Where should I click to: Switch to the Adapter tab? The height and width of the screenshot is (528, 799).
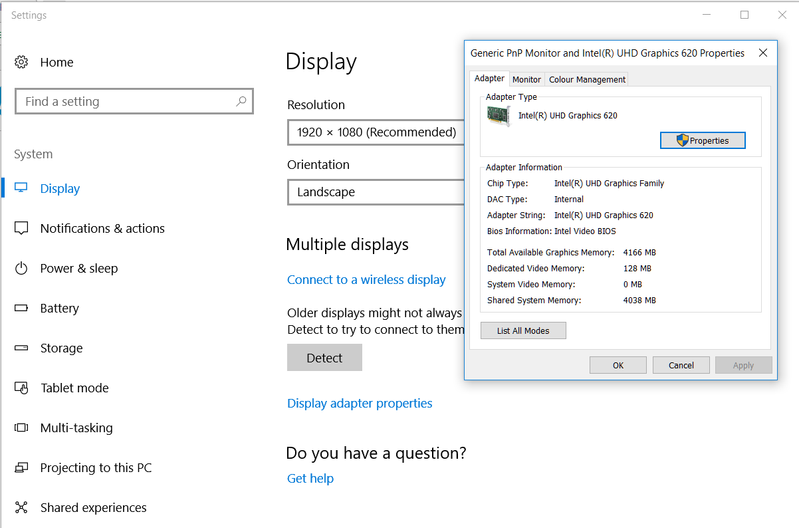point(489,78)
